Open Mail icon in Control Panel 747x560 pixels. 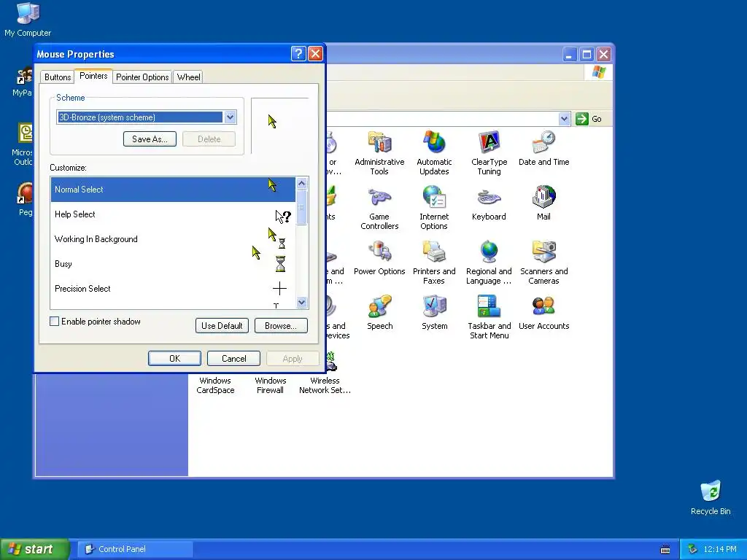543,203
